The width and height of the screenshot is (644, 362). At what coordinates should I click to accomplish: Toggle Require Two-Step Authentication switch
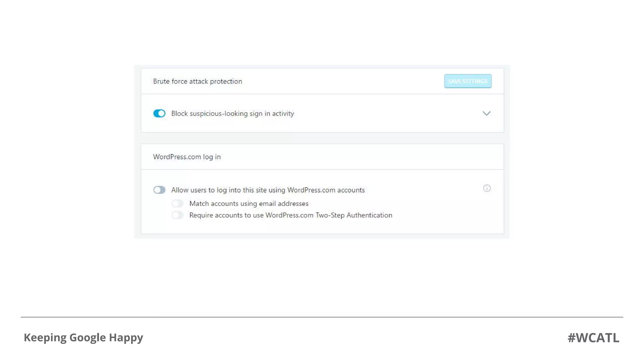click(177, 215)
